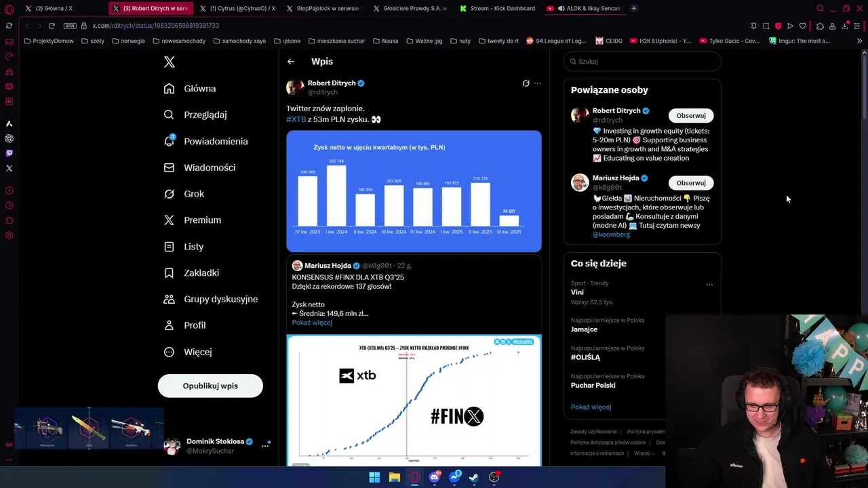
Task: Open the quarterly net profit chart image
Action: click(414, 191)
